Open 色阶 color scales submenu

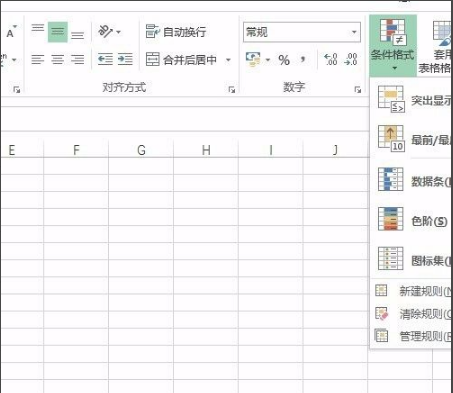tap(411, 220)
